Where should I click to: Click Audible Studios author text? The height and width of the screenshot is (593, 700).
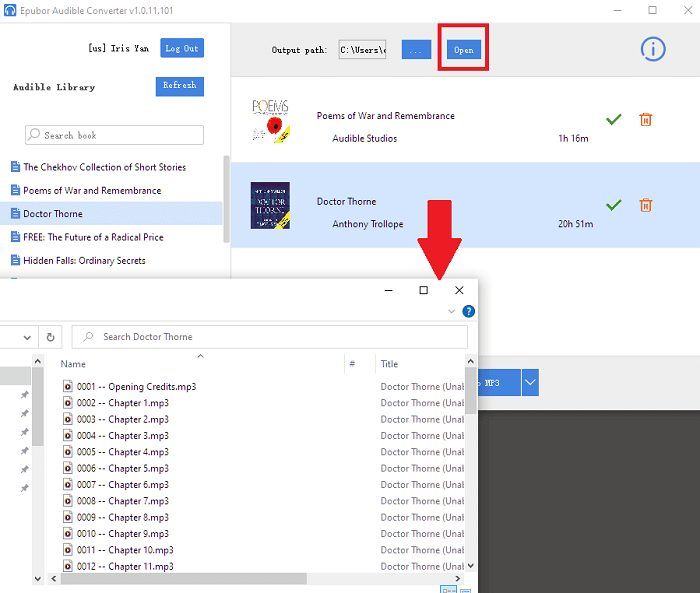click(364, 138)
